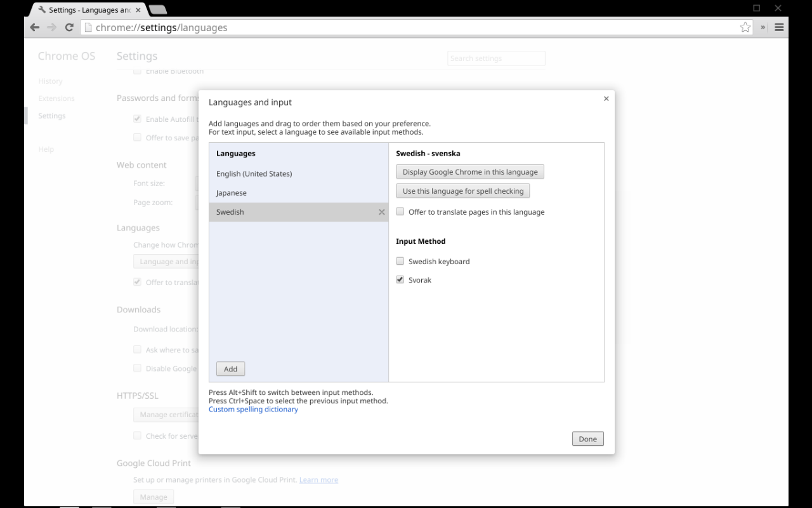Open Help in the sidebar
Viewport: 812px width, 508px height.
pos(46,149)
